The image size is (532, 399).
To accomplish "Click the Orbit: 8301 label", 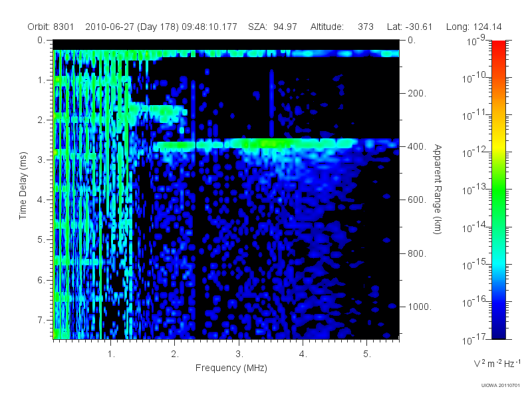I will coord(51,27).
